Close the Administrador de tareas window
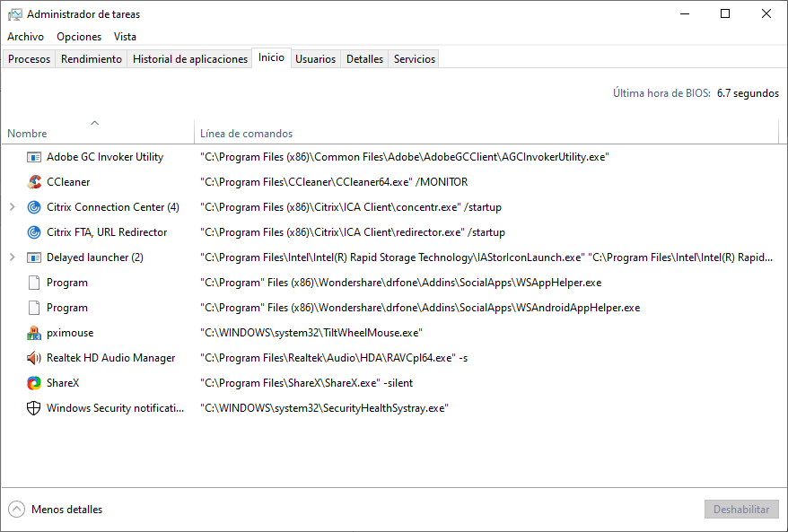 pyautogui.click(x=766, y=14)
